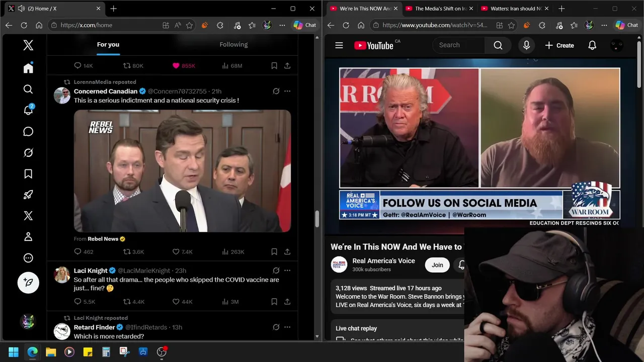Like the Concerned Canadian post (7.4K)
This screenshot has height=362, width=644.
tap(182, 252)
